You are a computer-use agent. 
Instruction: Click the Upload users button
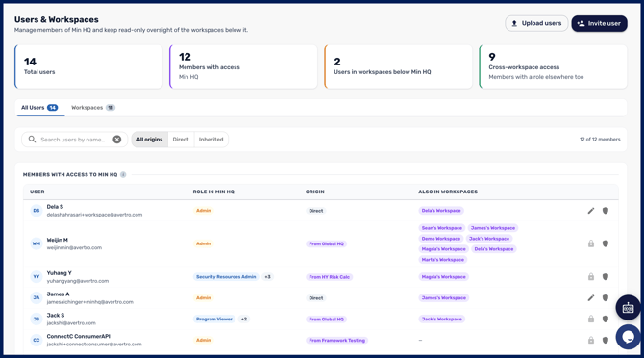(536, 23)
